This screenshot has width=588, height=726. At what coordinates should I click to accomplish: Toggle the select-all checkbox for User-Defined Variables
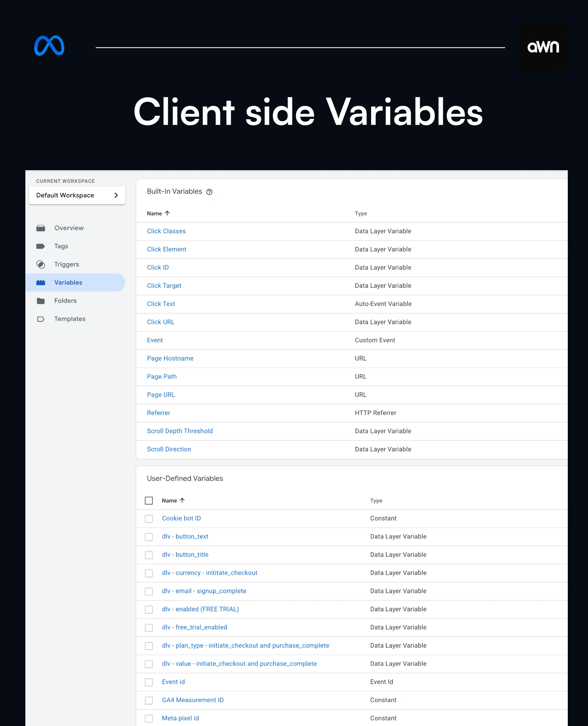point(149,501)
